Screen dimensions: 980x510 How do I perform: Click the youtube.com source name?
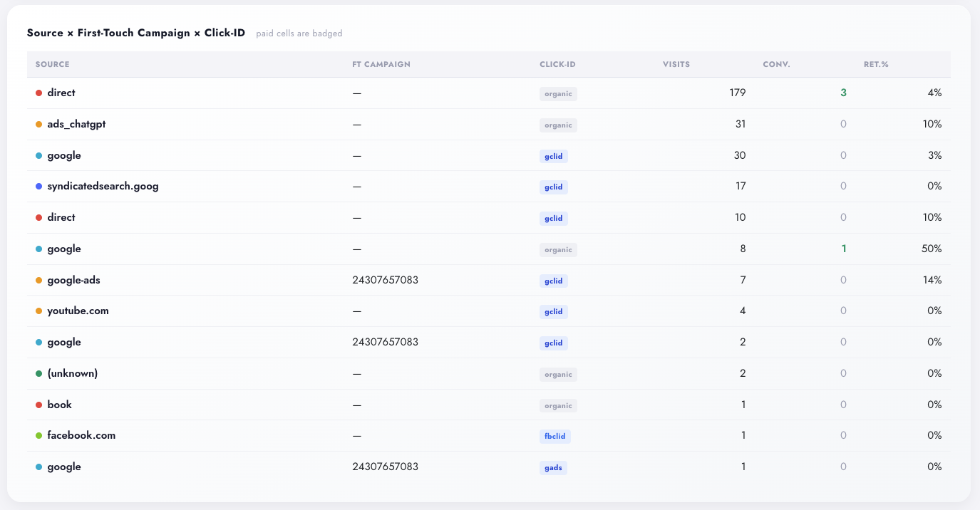coord(78,311)
